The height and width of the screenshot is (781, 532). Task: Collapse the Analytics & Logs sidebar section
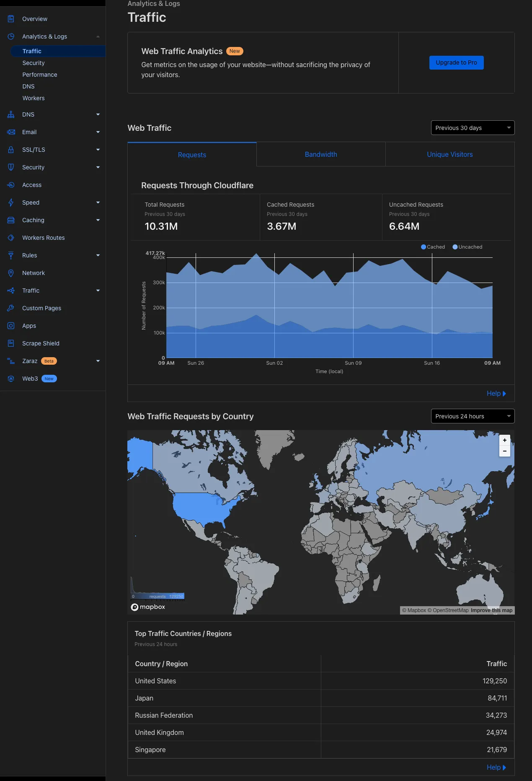98,36
